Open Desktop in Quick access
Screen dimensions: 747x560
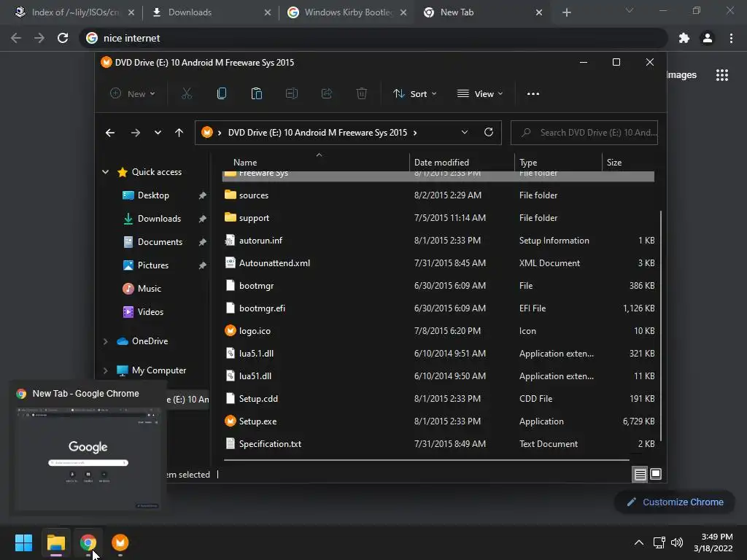coord(153,195)
